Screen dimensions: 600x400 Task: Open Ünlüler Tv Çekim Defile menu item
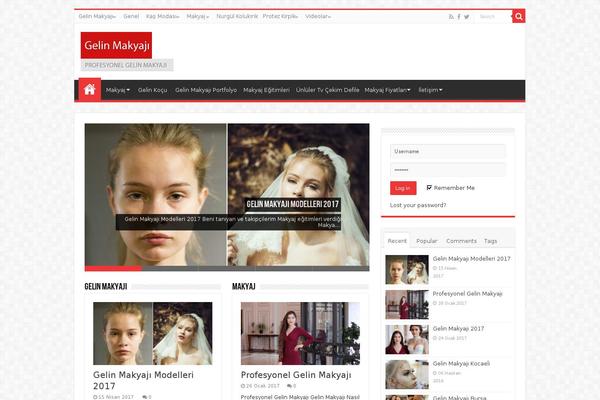327,90
